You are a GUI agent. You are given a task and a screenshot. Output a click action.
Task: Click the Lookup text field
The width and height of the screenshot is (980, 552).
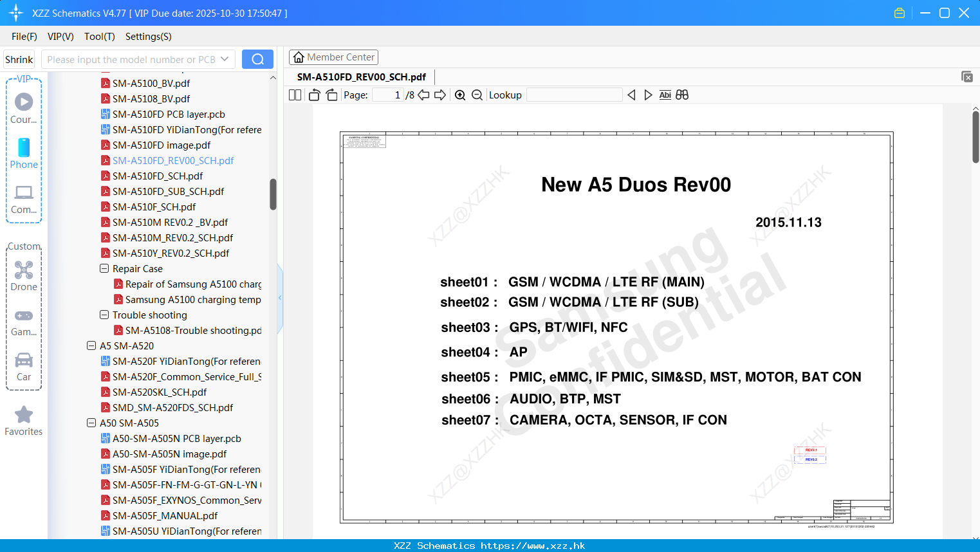pyautogui.click(x=574, y=95)
